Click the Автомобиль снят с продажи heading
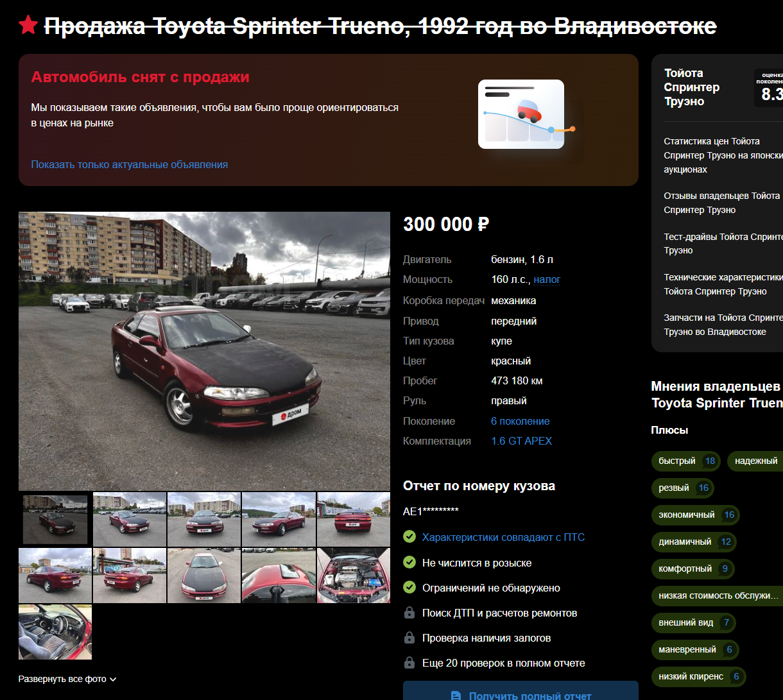Screen dimensions: 783x700 140,78
